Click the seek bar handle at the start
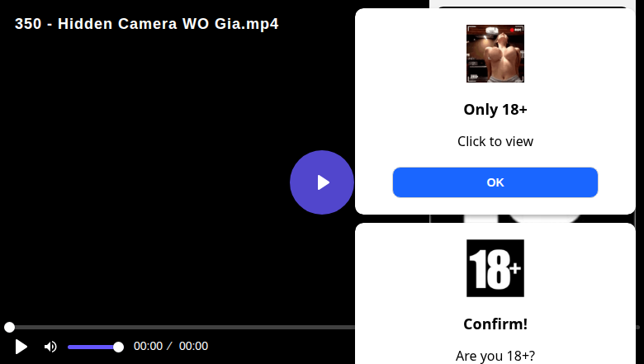644x364 pixels. click(x=9, y=327)
